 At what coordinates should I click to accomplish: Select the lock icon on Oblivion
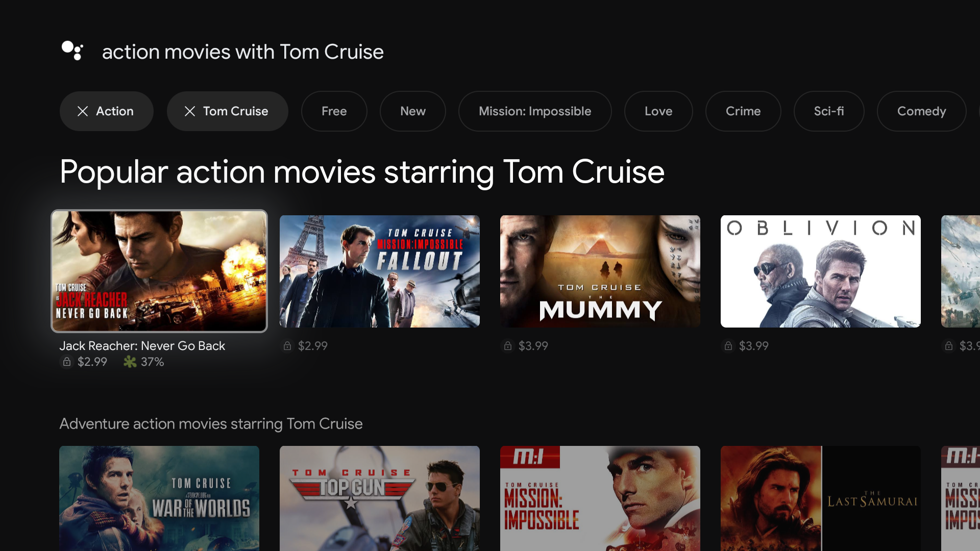[x=728, y=346]
